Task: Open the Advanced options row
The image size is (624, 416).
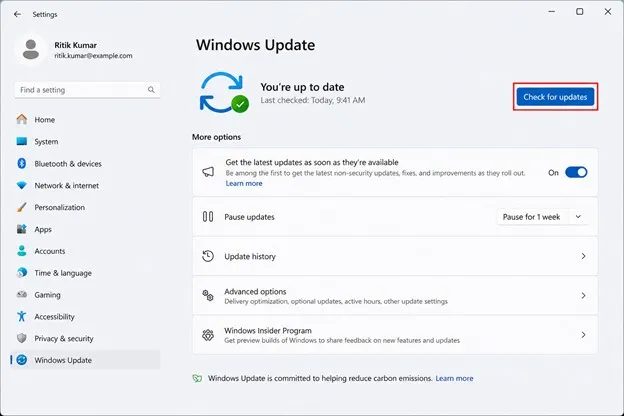Action: [395, 295]
